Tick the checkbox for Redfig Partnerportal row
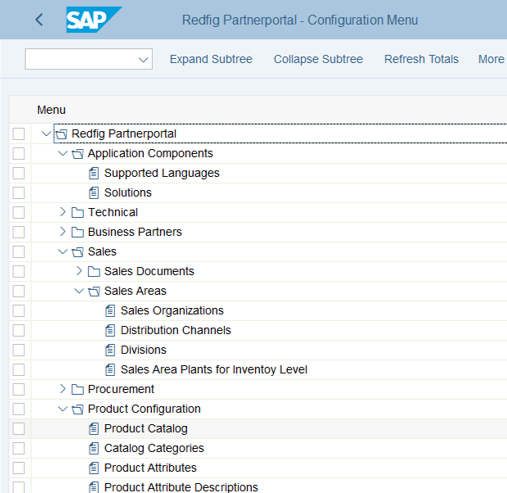Viewport: 507px width, 493px height. (19, 134)
